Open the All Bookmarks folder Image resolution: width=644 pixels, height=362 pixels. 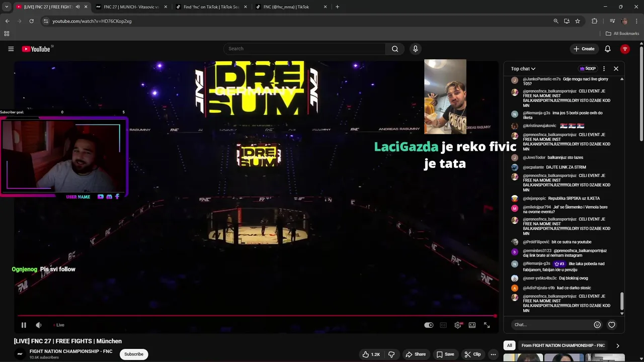[x=622, y=34]
